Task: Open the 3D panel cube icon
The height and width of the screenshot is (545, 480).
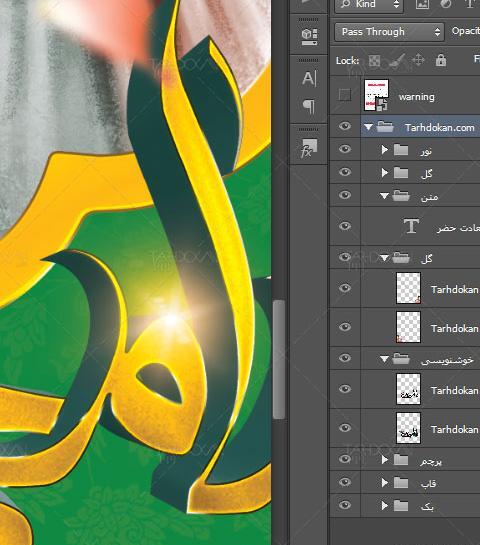Action: click(309, 36)
